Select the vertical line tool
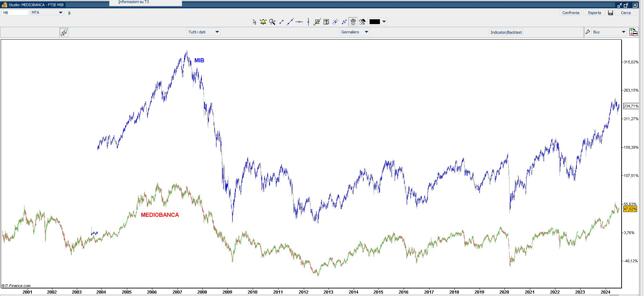The width and height of the screenshot is (644, 296). 308,22
